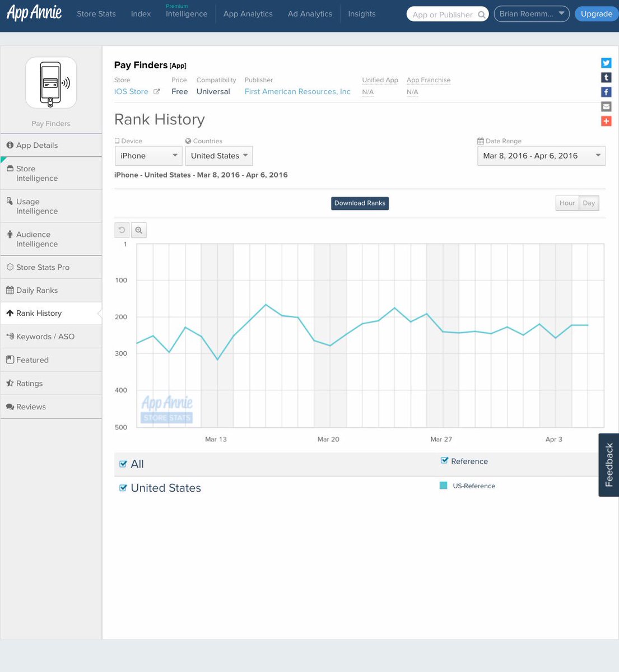The image size is (619, 672).
Task: Click the Apr 3 axis label
Action: pyautogui.click(x=554, y=439)
